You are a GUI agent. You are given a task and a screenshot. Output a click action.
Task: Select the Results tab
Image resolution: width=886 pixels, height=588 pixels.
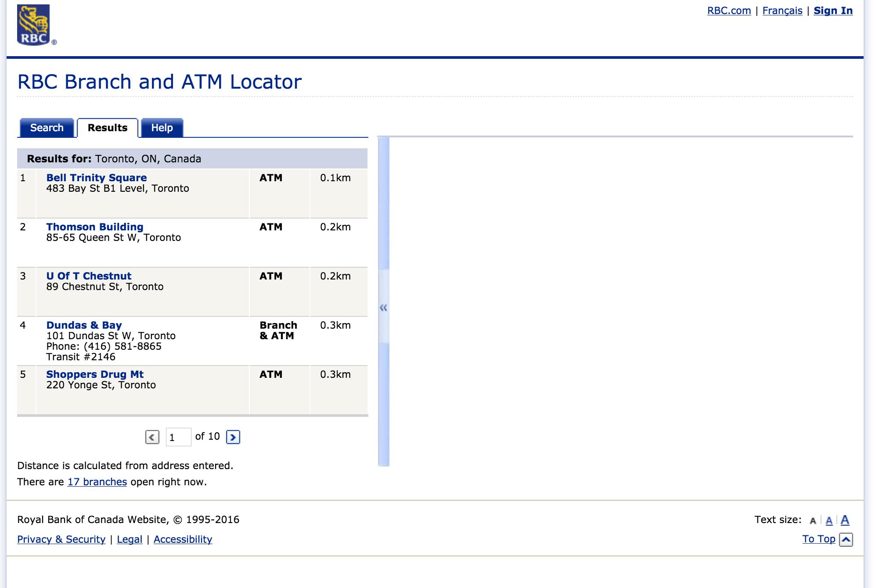[108, 128]
